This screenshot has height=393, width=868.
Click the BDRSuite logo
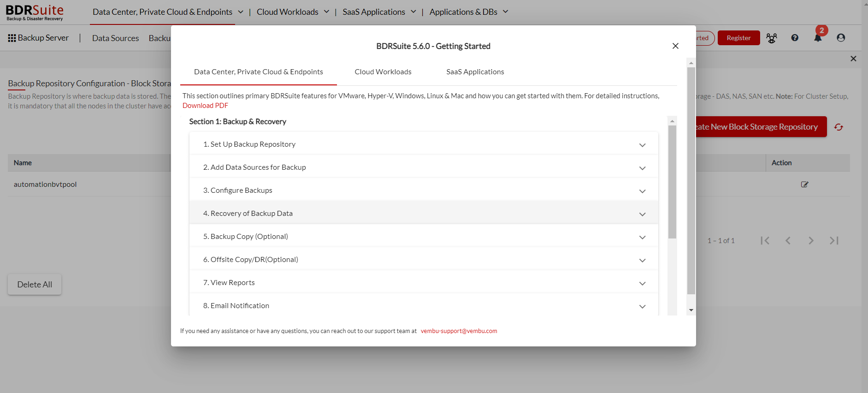pos(35,12)
